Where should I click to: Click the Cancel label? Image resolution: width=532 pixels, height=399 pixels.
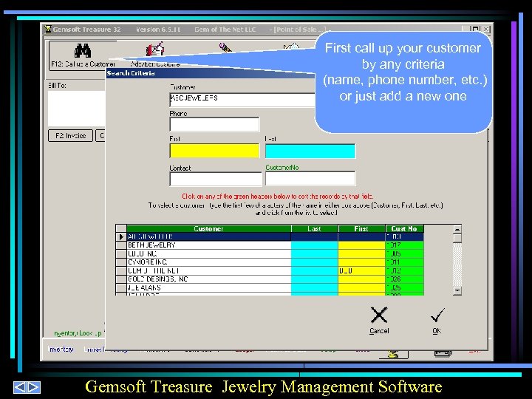click(x=379, y=331)
